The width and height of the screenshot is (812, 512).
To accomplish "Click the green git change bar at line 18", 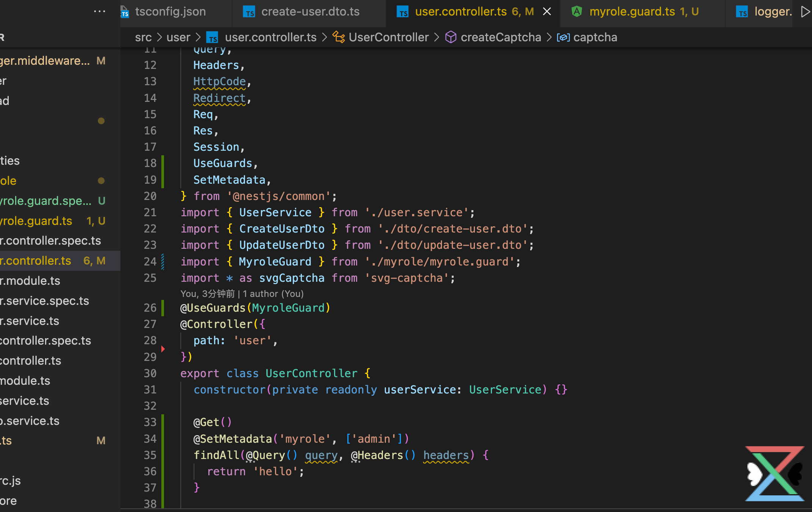I will [x=163, y=164].
